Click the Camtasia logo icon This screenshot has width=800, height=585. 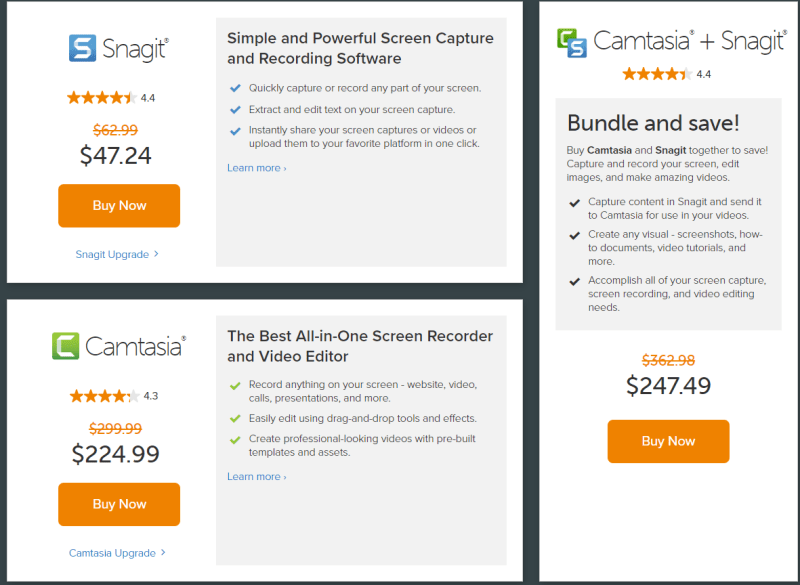pyautogui.click(x=66, y=346)
